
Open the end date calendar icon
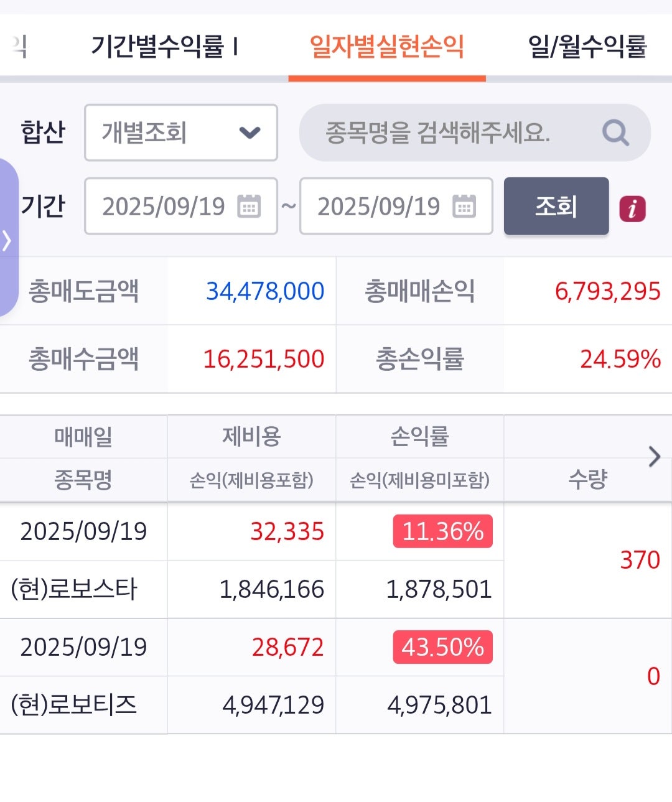pyautogui.click(x=464, y=207)
